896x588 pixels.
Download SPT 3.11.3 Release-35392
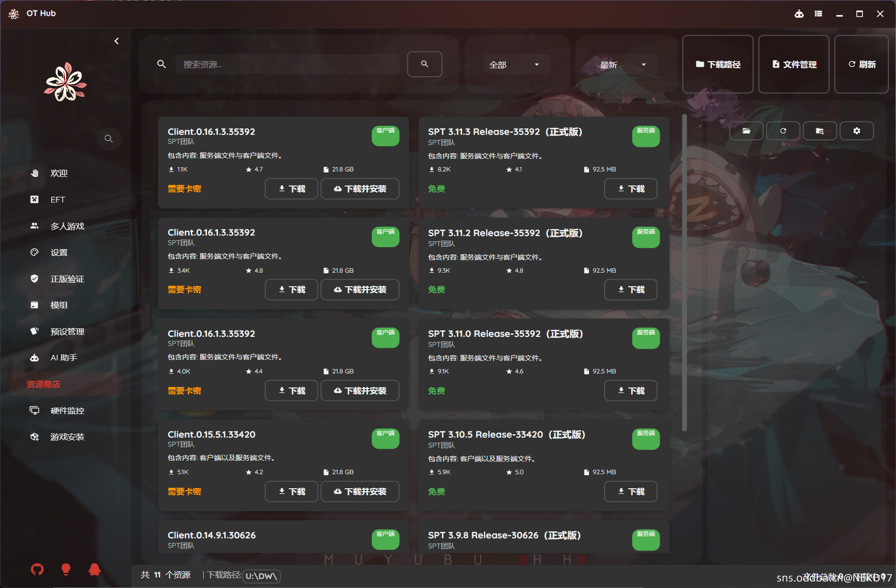(631, 189)
